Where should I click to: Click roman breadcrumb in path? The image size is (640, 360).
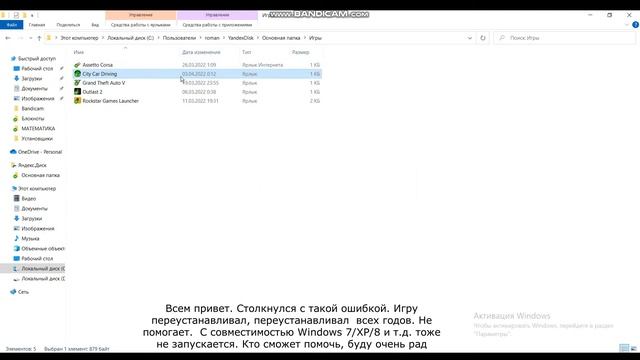[x=212, y=38]
